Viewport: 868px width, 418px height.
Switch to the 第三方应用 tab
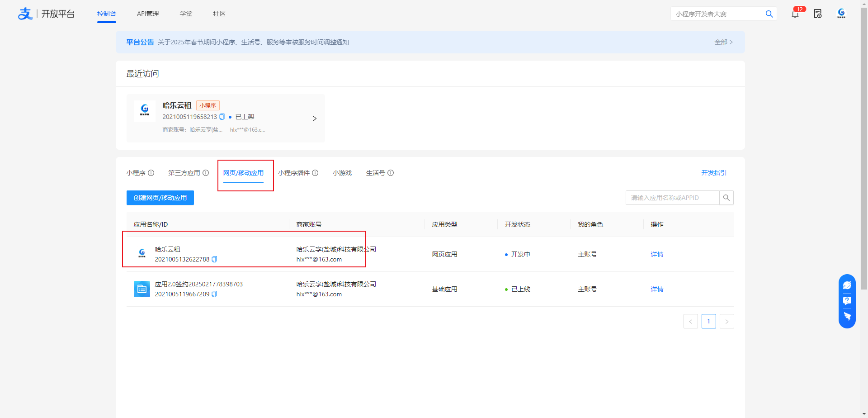click(x=184, y=173)
